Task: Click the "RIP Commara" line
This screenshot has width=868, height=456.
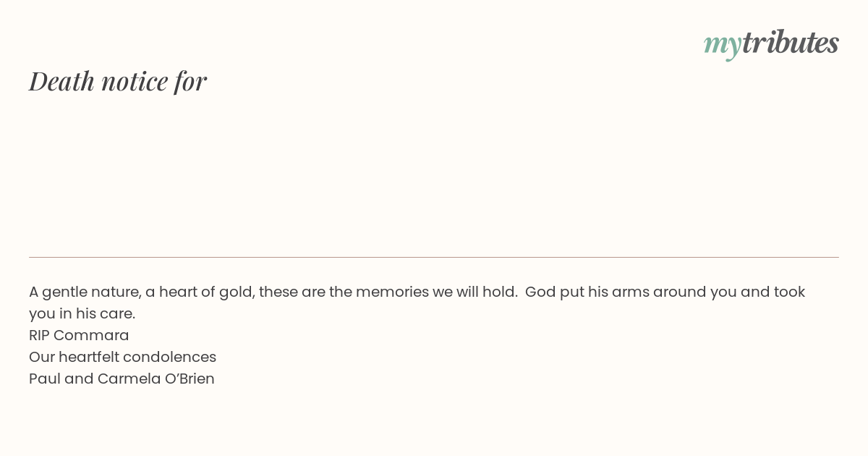Action: (79, 335)
